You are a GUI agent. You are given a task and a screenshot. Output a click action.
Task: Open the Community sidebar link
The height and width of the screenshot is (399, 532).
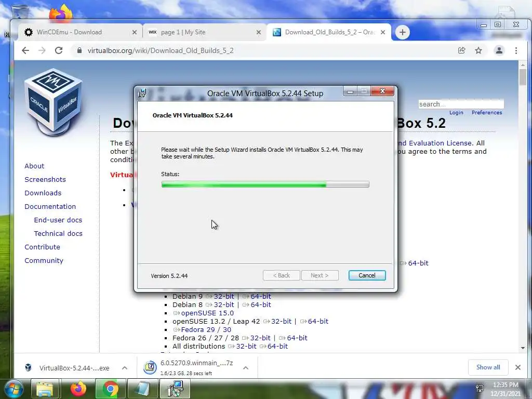tap(44, 261)
